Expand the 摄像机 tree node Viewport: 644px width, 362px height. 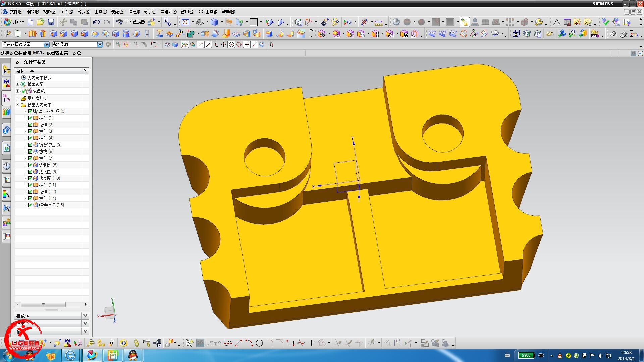(x=18, y=91)
